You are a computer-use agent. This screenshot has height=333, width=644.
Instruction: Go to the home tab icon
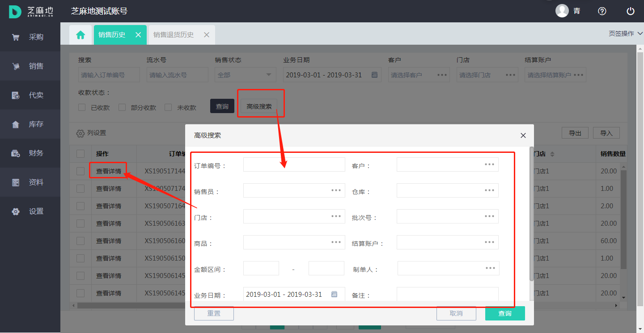pos(80,35)
